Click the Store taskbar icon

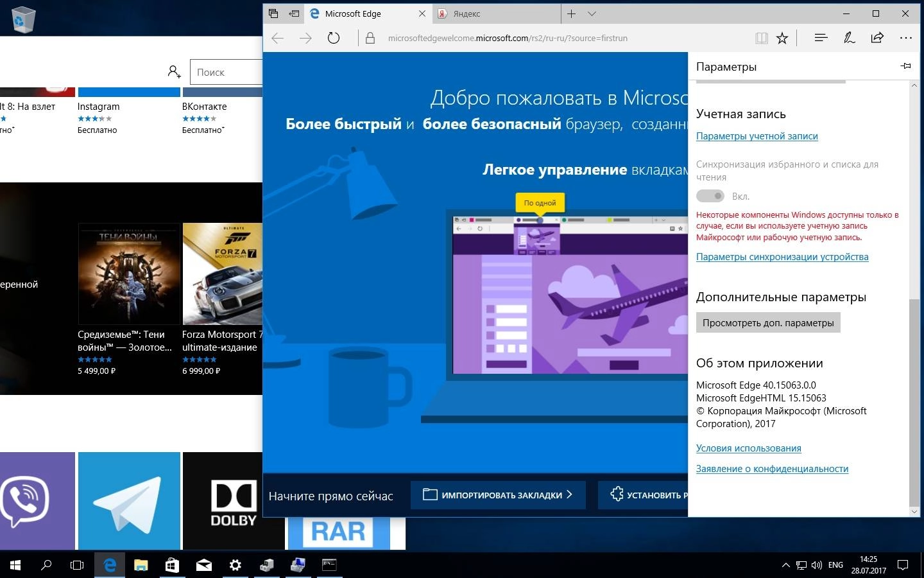pos(172,565)
